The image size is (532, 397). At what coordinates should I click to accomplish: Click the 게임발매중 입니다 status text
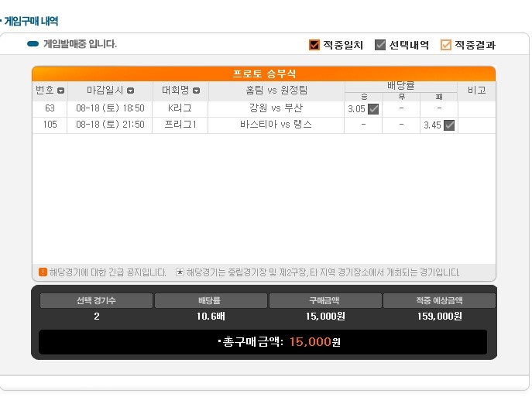click(80, 44)
